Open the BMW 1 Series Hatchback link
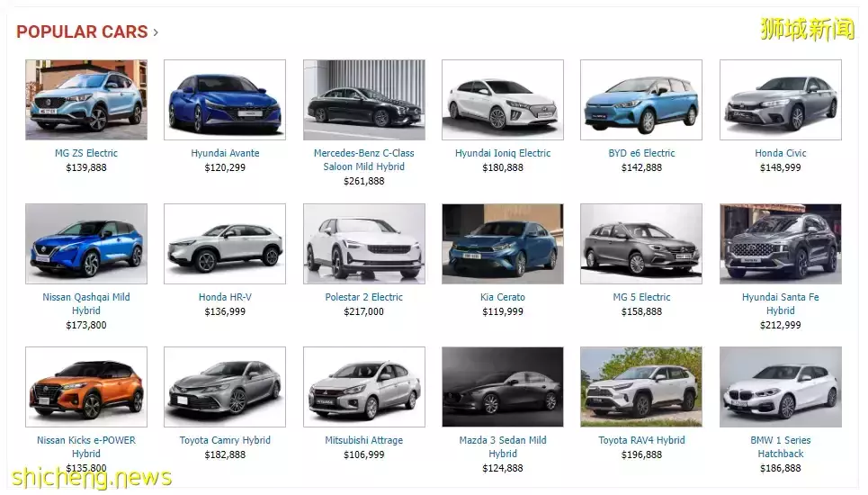This screenshot has height=495, width=868. coord(781,446)
